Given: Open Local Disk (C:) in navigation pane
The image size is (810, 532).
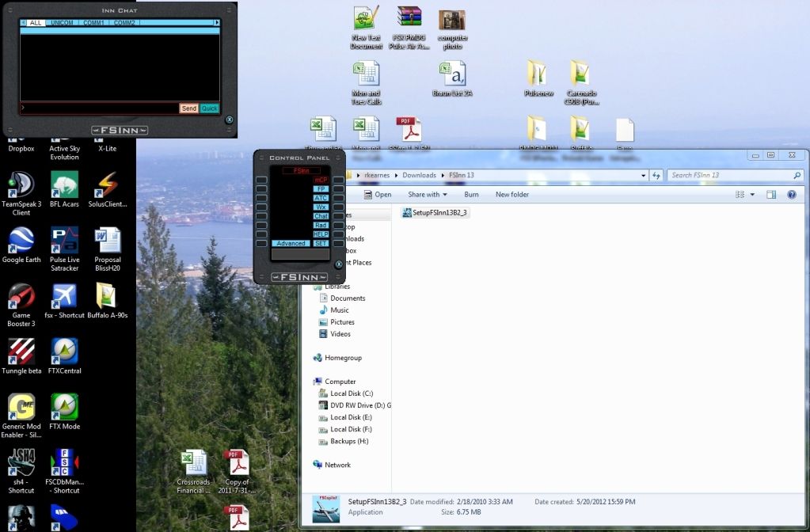Looking at the screenshot, I should (345, 393).
